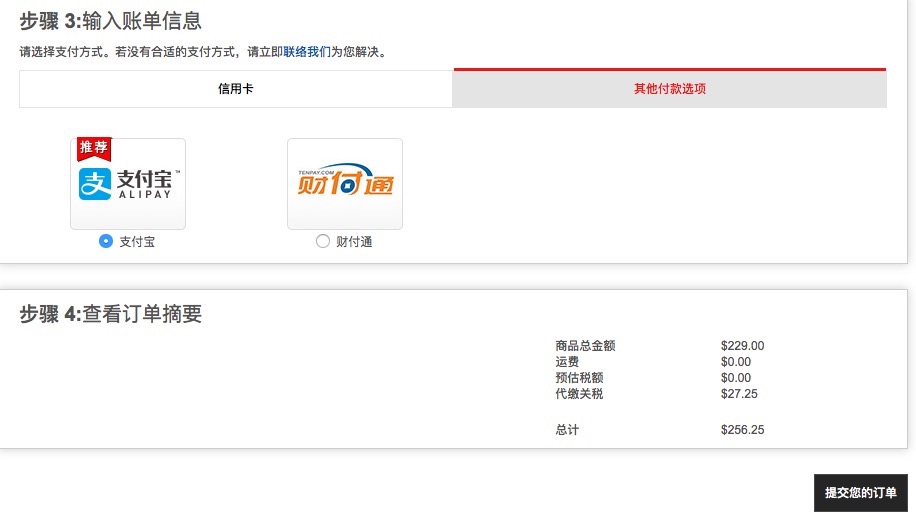This screenshot has width=916, height=523.
Task: Click the 代缴关税 label
Action: (579, 394)
